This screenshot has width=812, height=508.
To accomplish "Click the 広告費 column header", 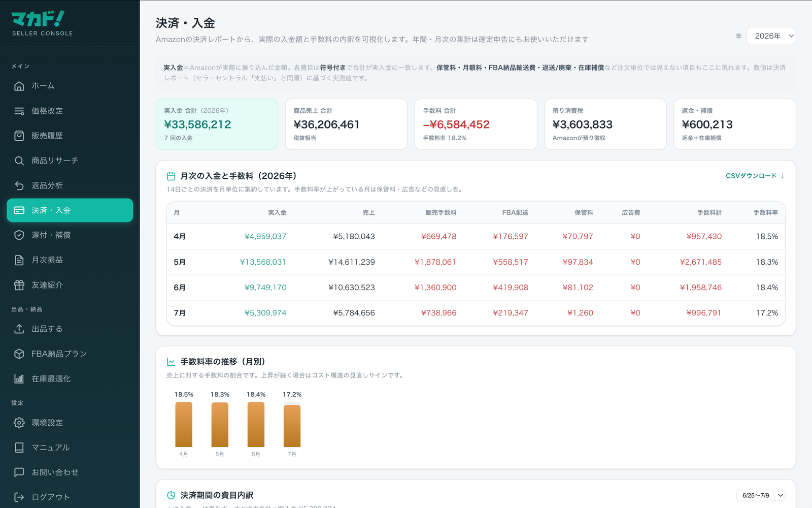I will pyautogui.click(x=631, y=213).
